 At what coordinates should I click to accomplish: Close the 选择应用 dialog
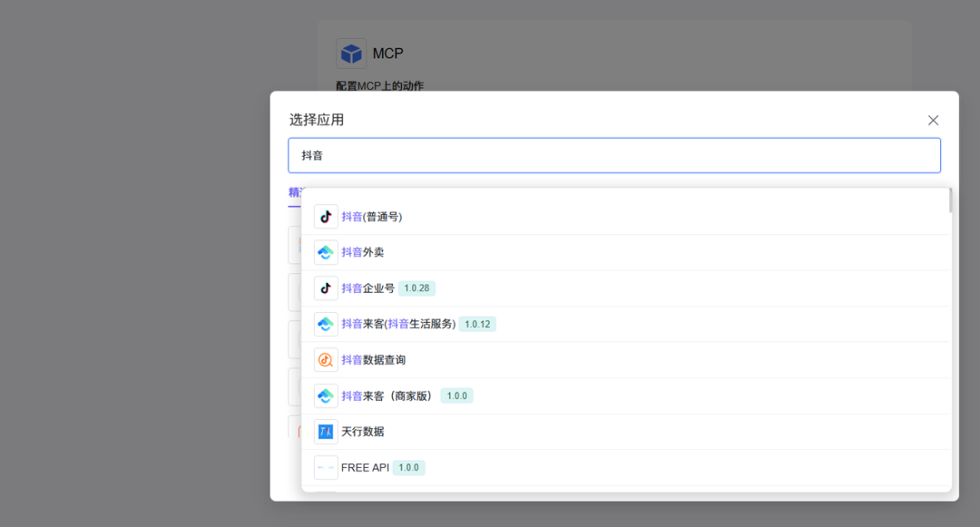(x=933, y=120)
